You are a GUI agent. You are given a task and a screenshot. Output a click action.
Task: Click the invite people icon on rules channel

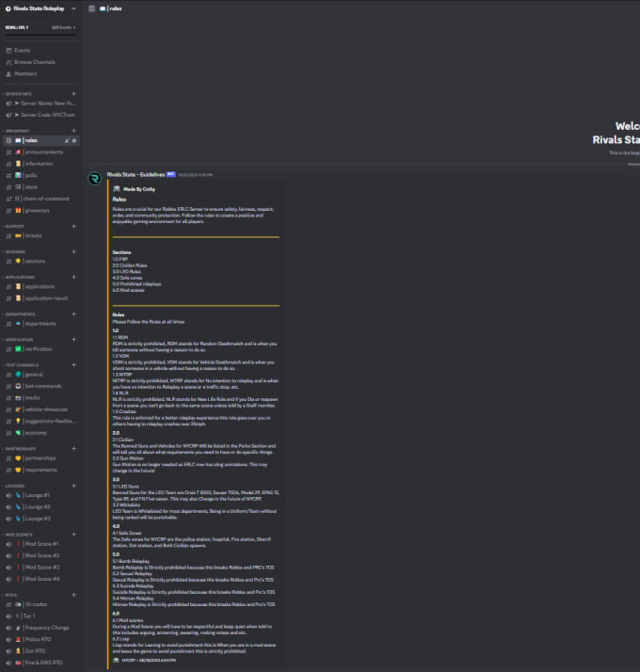coord(67,140)
